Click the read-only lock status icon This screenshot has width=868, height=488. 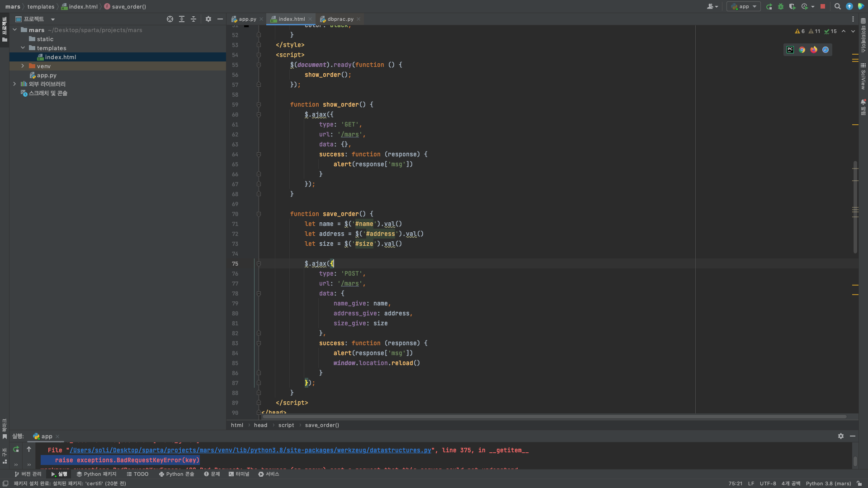point(859,483)
